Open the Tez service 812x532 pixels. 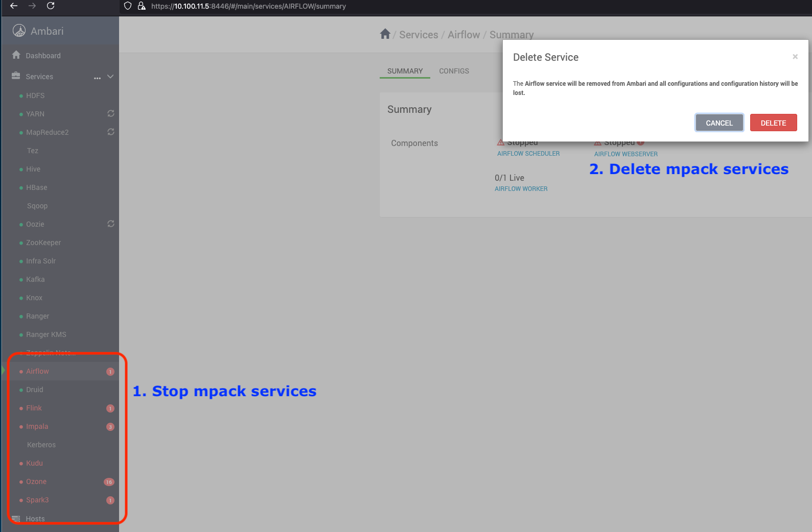33,151
